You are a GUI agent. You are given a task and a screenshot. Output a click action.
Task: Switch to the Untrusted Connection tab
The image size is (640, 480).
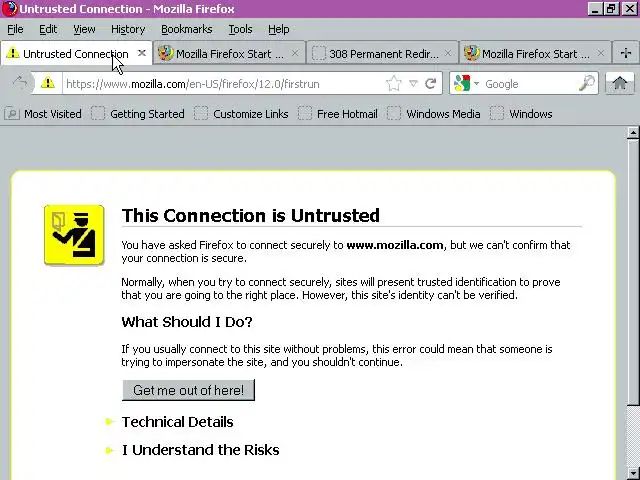tap(76, 53)
